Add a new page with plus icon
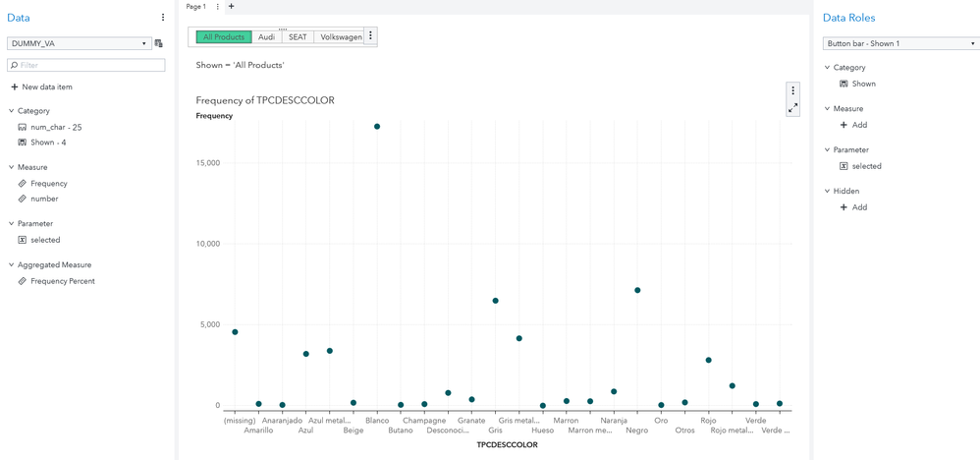 click(231, 6)
